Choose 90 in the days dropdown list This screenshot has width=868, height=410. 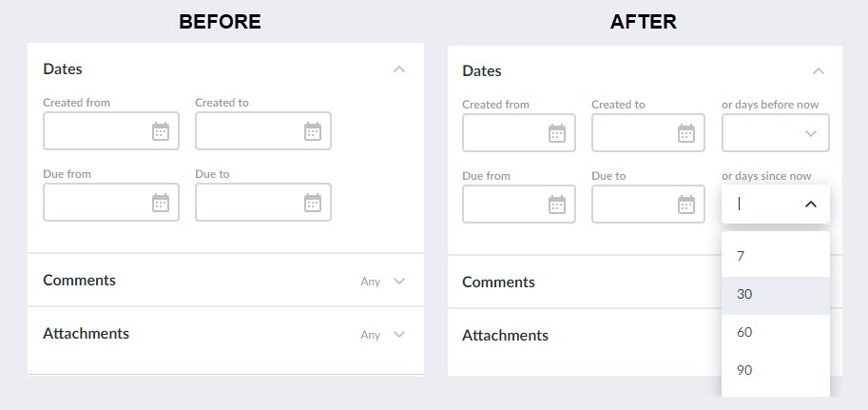tap(776, 370)
